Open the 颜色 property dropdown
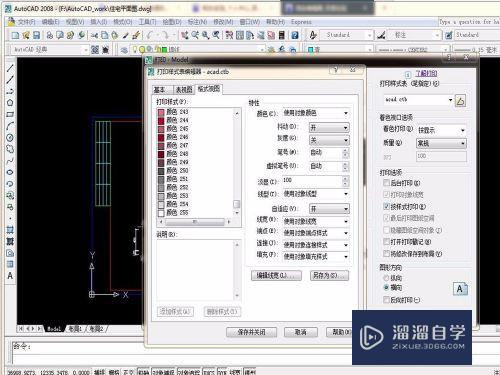This screenshot has height=375, width=500. [316, 113]
